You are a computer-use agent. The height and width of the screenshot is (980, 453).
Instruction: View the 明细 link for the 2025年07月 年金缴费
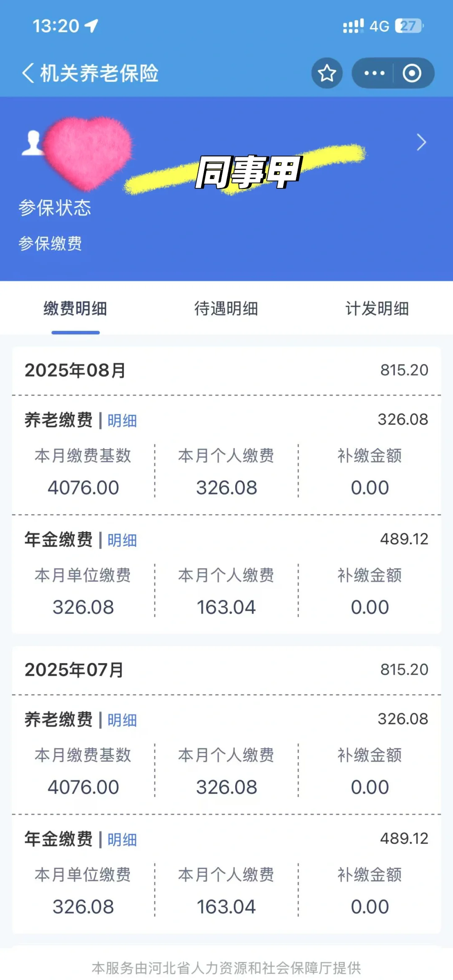[x=122, y=839]
